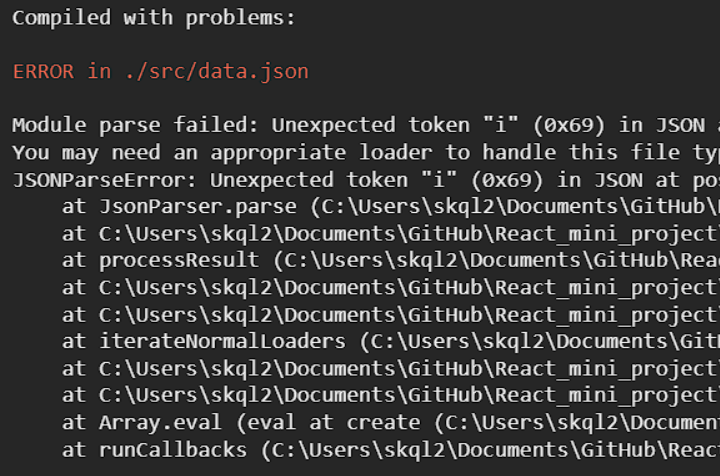Click the stack line directly below processResult
This screenshot has width=720, height=476.
click(400, 288)
